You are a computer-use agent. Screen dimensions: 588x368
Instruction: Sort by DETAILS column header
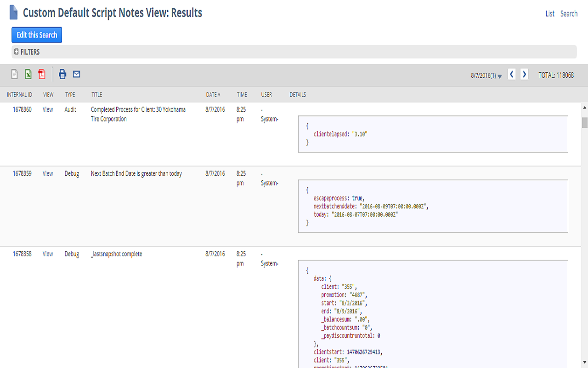tap(298, 95)
